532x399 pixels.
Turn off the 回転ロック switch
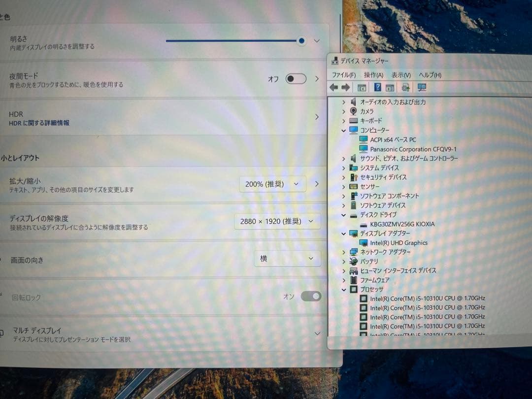(310, 296)
